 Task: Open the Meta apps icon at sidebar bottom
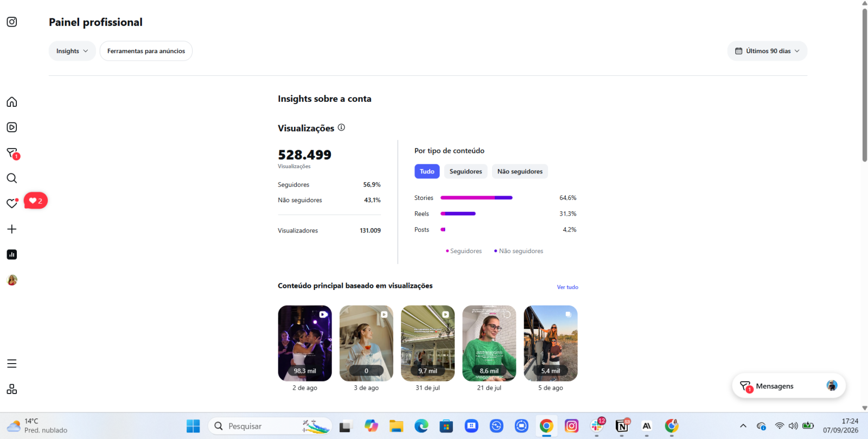[x=12, y=389]
